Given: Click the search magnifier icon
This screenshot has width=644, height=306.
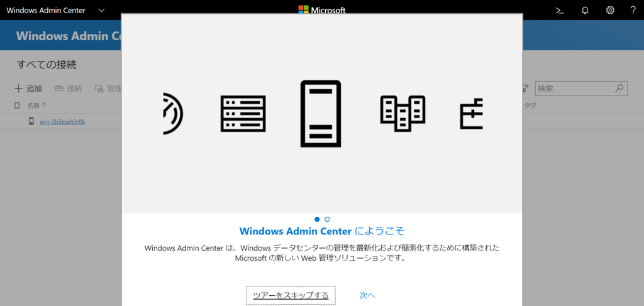Looking at the screenshot, I should pyautogui.click(x=619, y=88).
